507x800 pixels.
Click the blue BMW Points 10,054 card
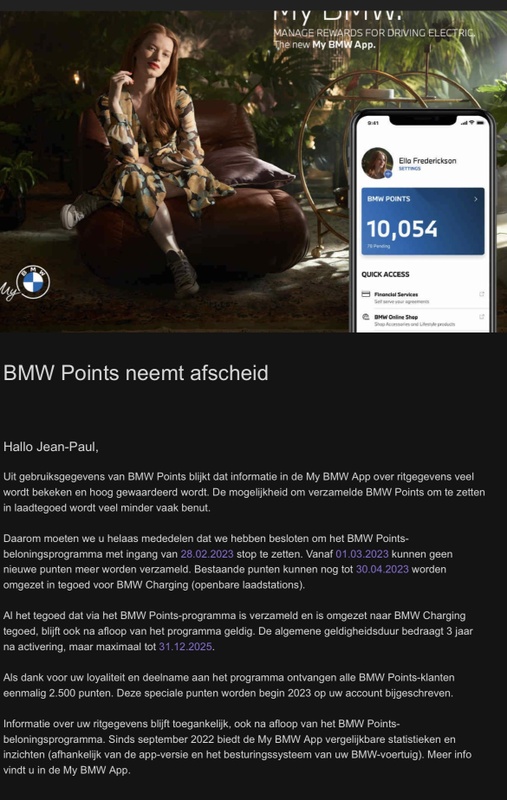[x=423, y=221]
